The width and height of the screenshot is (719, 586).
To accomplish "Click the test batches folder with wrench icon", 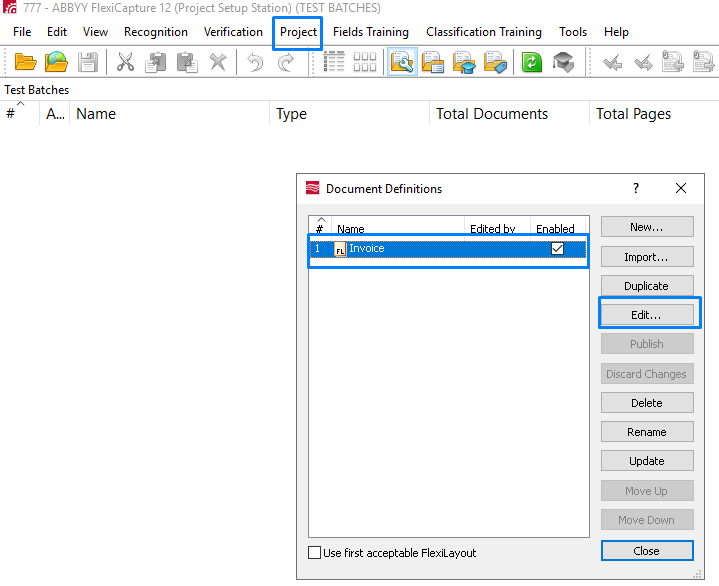I will [402, 61].
